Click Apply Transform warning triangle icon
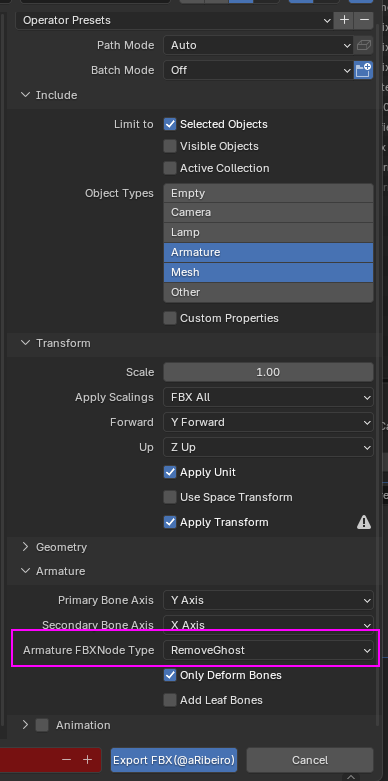This screenshot has width=388, height=781. (x=364, y=522)
